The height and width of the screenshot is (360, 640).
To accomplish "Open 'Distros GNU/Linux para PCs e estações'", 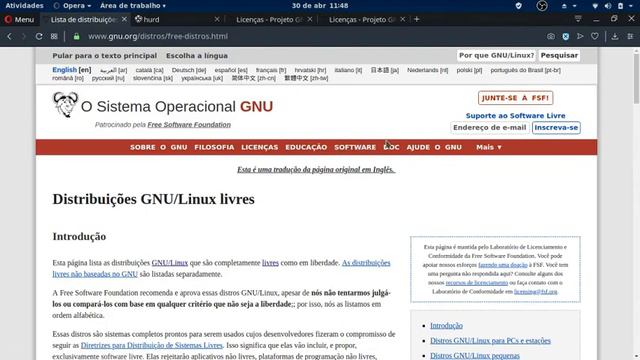I will (x=490, y=340).
